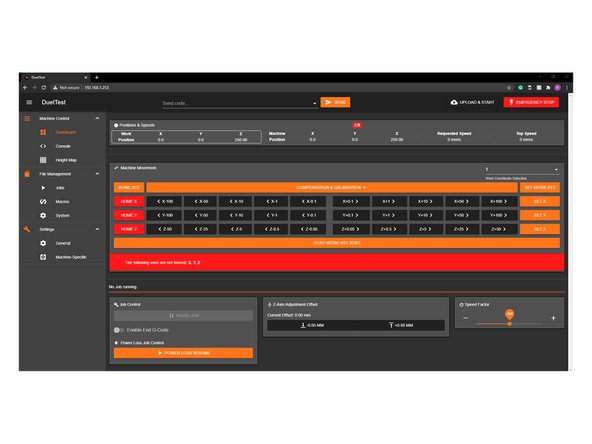Click the GOTO WORK XYZ ZERO button
Screen dimensions: 592x444
point(337,243)
